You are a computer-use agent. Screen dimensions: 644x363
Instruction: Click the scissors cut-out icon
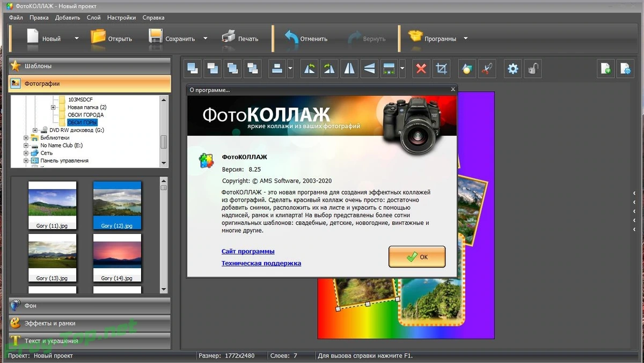click(487, 69)
